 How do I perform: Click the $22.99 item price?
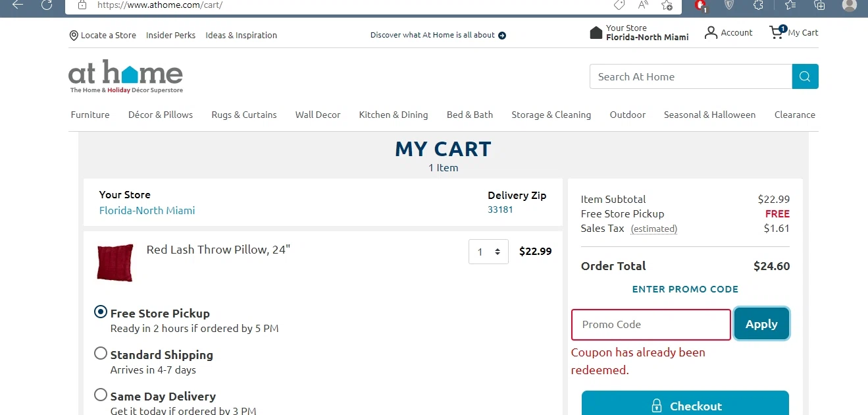535,252
